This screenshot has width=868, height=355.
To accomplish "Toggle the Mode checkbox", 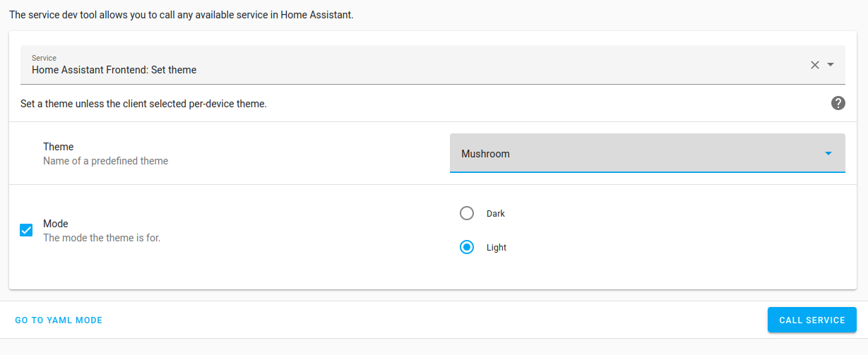I will coord(26,231).
